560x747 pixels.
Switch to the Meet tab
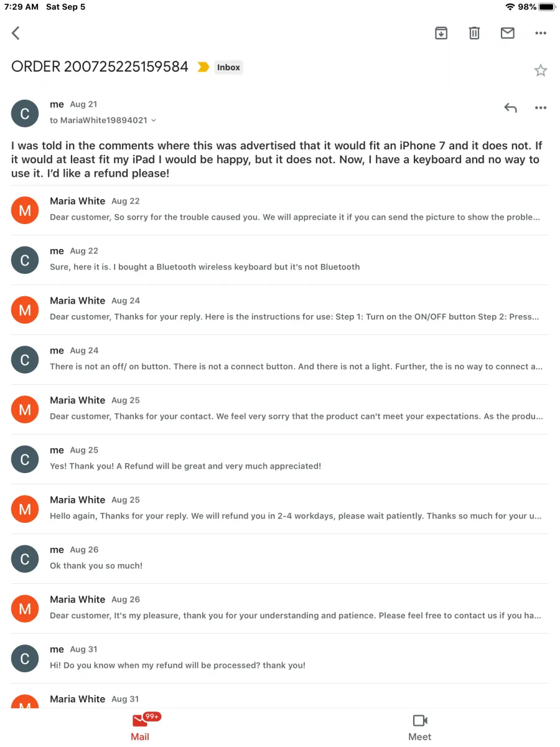click(420, 726)
